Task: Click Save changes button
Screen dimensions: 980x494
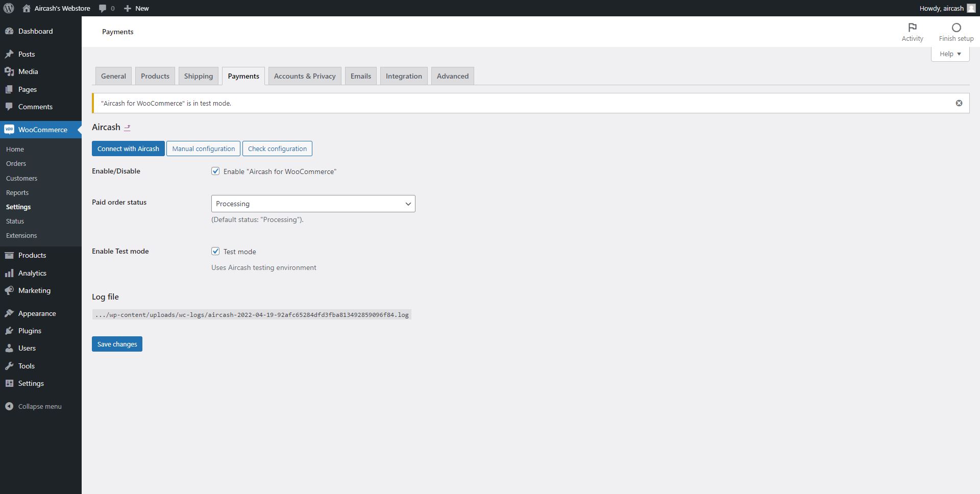Action: [x=117, y=344]
